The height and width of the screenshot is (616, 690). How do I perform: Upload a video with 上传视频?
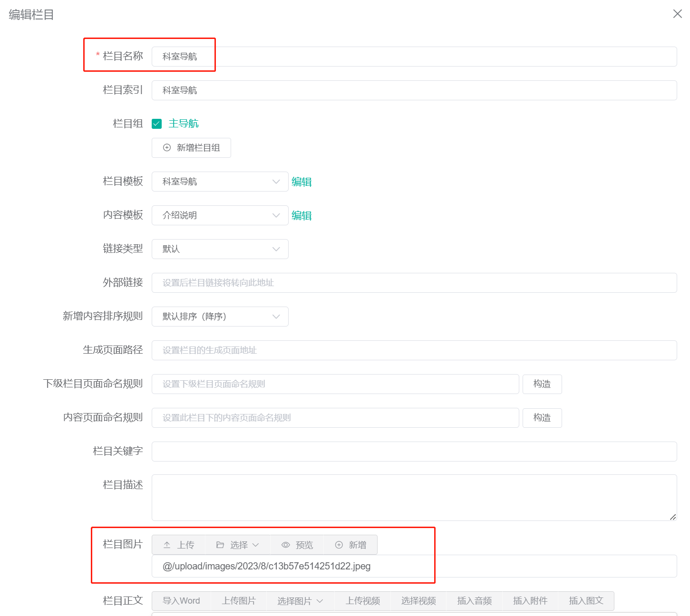point(363,601)
